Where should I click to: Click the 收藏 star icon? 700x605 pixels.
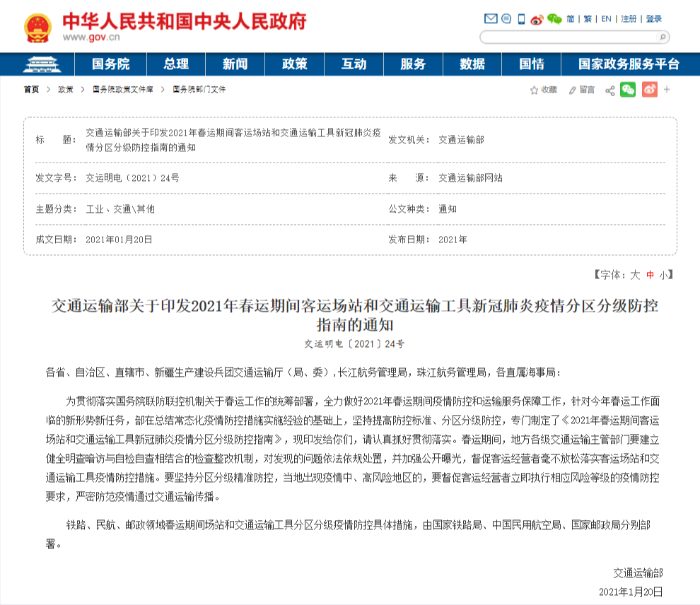(533, 90)
